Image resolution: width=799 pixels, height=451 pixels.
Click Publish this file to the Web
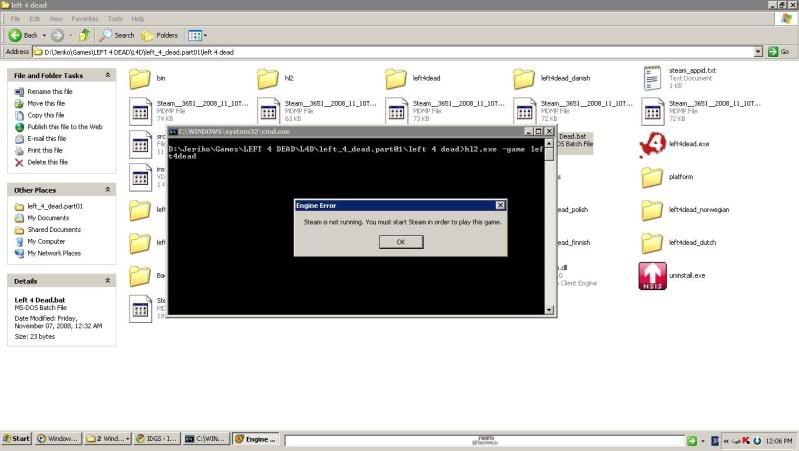(65, 127)
